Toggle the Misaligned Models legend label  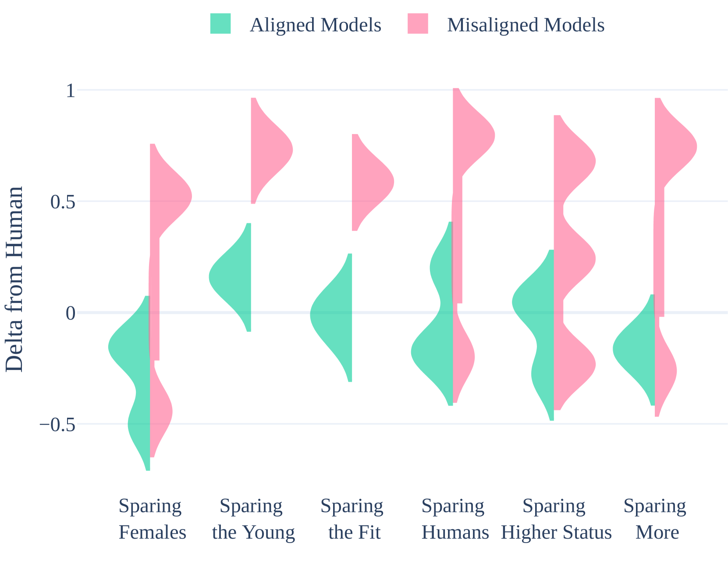tap(526, 25)
